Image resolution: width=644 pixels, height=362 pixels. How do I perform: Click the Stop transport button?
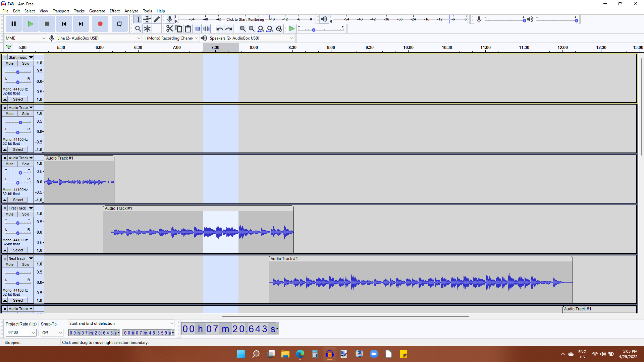(x=47, y=24)
